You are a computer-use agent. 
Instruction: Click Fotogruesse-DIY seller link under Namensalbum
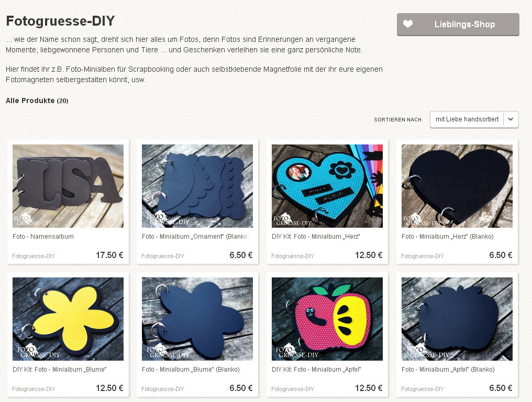click(34, 256)
